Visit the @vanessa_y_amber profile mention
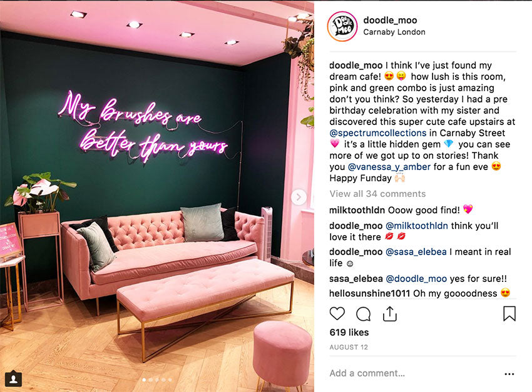Screen dimensions: 532x392 click(389, 167)
